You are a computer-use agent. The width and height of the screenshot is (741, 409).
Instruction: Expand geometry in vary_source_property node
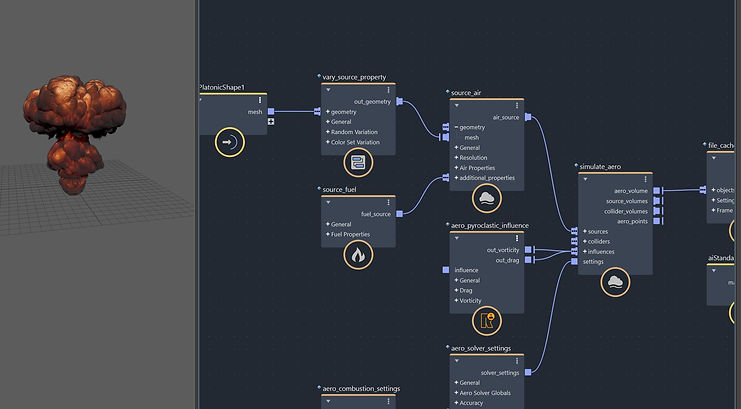click(328, 112)
